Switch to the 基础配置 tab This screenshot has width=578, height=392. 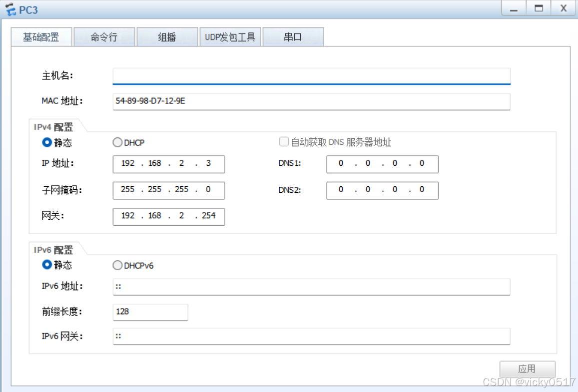click(41, 37)
